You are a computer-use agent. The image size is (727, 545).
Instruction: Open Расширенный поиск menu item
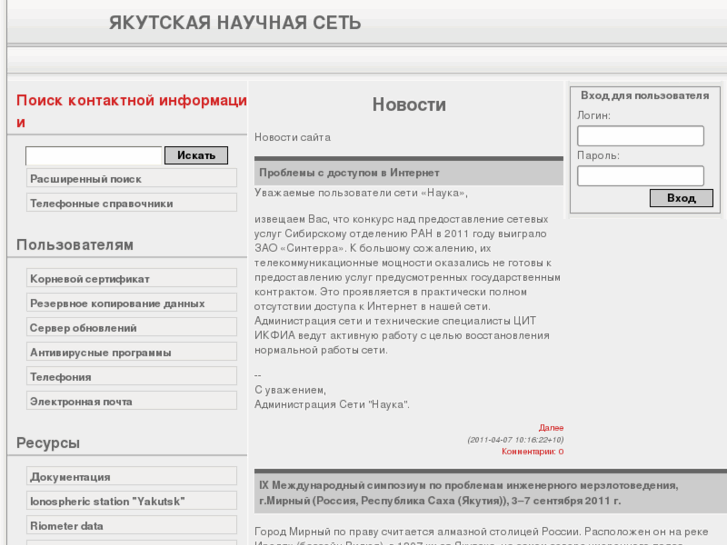132,179
